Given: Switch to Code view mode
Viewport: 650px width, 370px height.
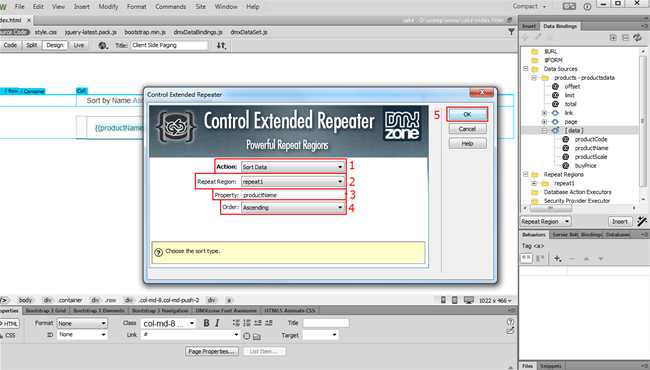Looking at the screenshot, I should (x=10, y=45).
